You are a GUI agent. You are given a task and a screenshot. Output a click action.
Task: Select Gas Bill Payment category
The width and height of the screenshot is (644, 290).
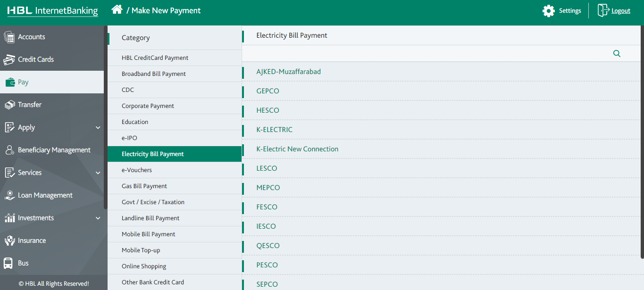pyautogui.click(x=144, y=186)
